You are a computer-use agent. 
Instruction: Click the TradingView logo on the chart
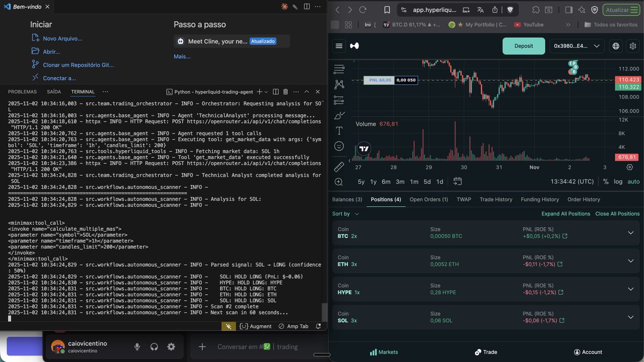364,149
